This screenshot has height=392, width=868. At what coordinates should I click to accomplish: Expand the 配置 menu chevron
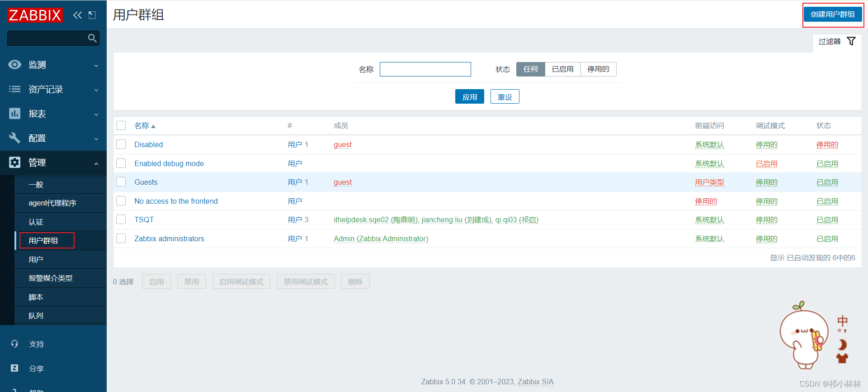(96, 139)
